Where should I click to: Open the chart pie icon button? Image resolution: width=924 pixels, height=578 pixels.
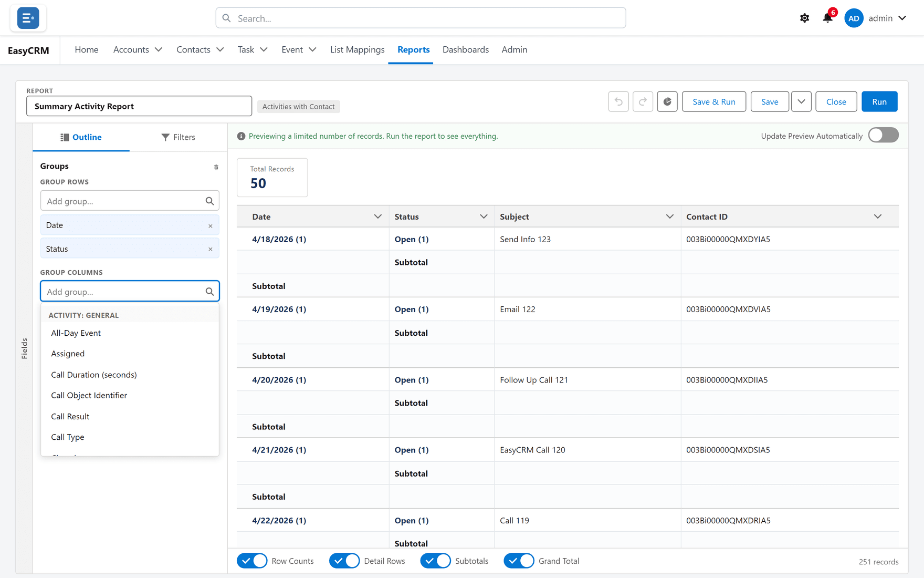click(x=667, y=101)
